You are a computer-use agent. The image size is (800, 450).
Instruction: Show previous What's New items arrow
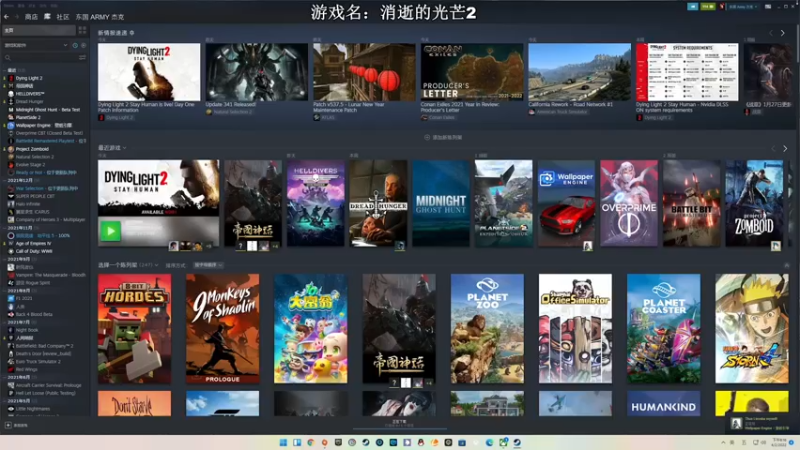[771, 33]
